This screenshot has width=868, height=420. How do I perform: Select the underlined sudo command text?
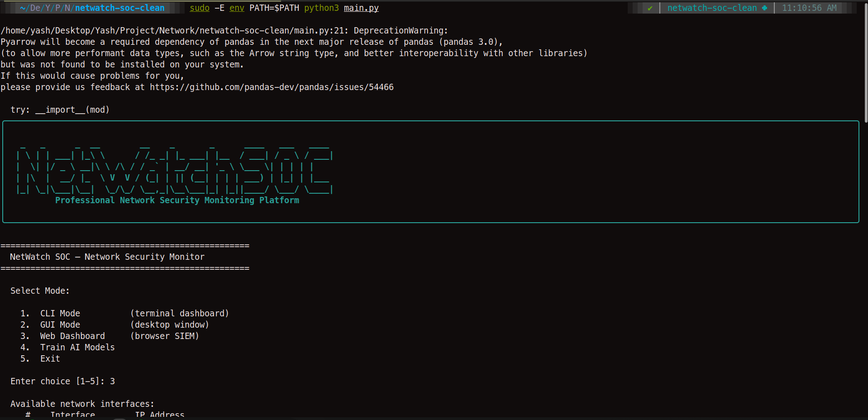click(x=199, y=8)
